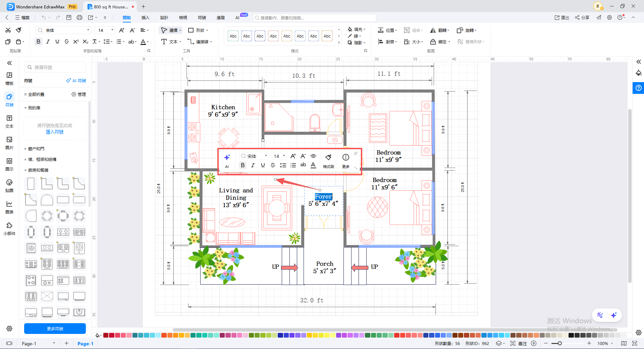Image resolution: width=644 pixels, height=349 pixels.
Task: Increase font size in ribbon
Action: (x=122, y=30)
